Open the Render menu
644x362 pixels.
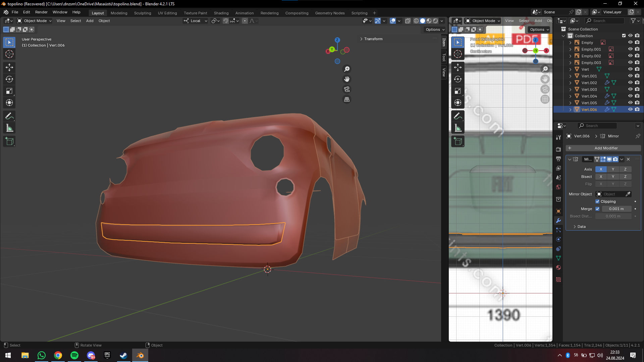[41, 12]
